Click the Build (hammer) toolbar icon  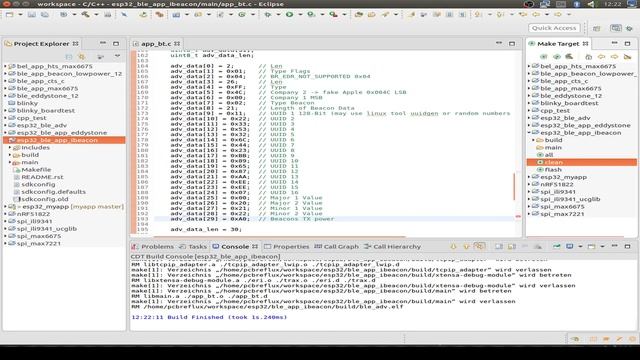(85, 15)
